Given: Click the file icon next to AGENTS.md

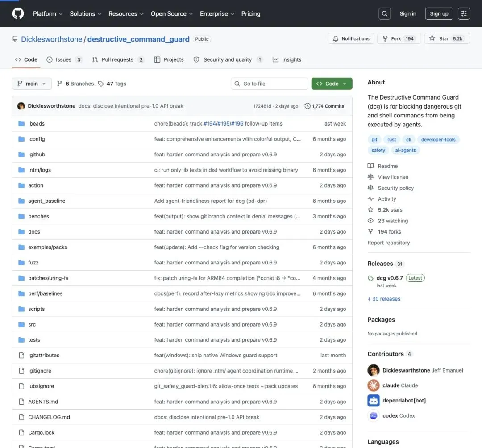Looking at the screenshot, I should click(x=21, y=402).
